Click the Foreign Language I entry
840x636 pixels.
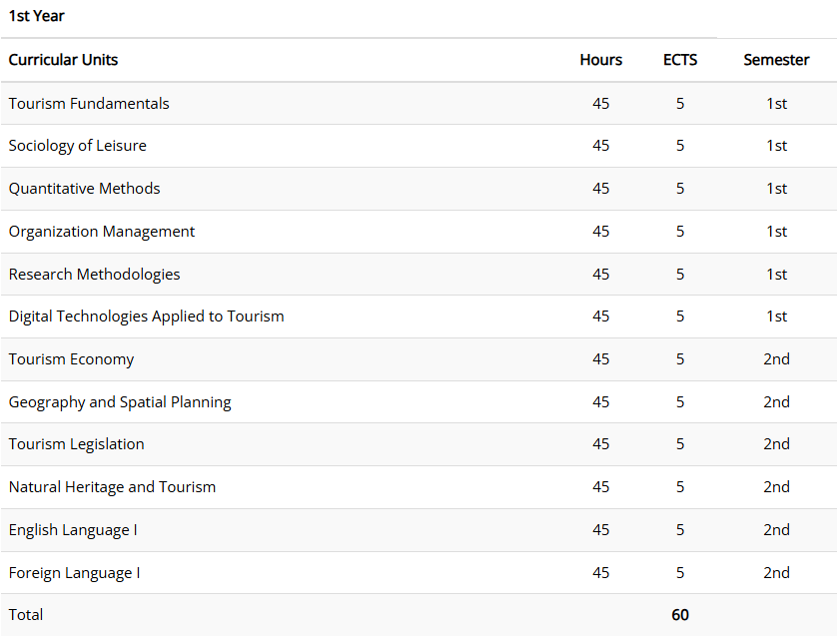pos(75,573)
